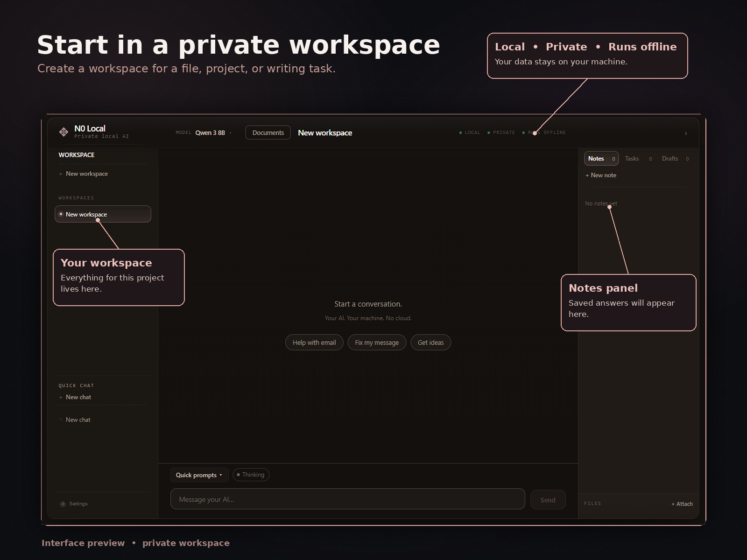Click the N0 Local diamond logo icon
This screenshot has height=560, width=747.
point(63,132)
